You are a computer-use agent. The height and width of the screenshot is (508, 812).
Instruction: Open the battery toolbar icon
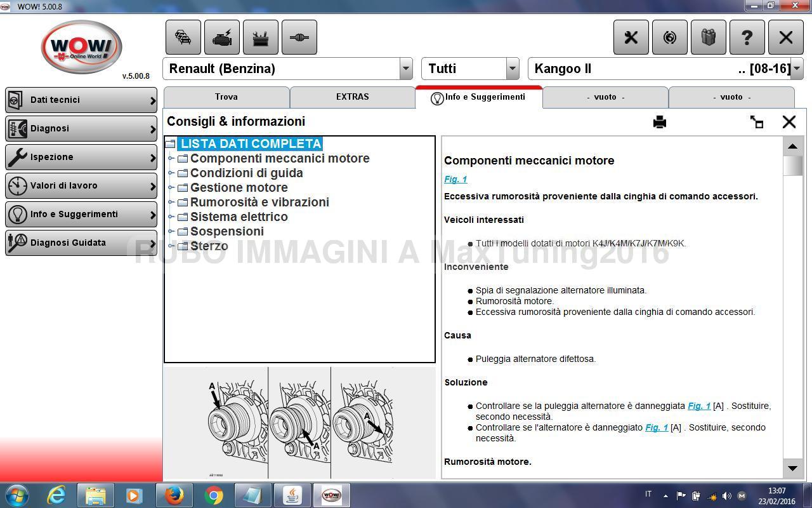[261, 37]
